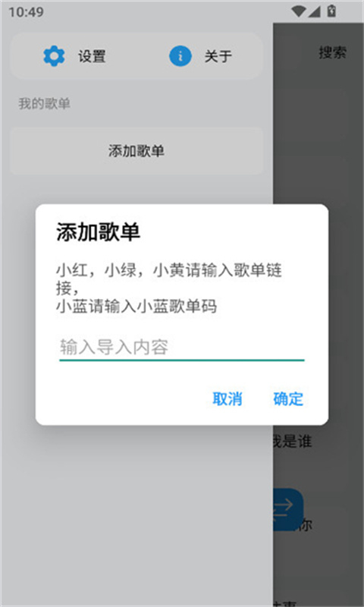Open the 关于 about entry
This screenshot has width=364, height=607.
coord(218,56)
